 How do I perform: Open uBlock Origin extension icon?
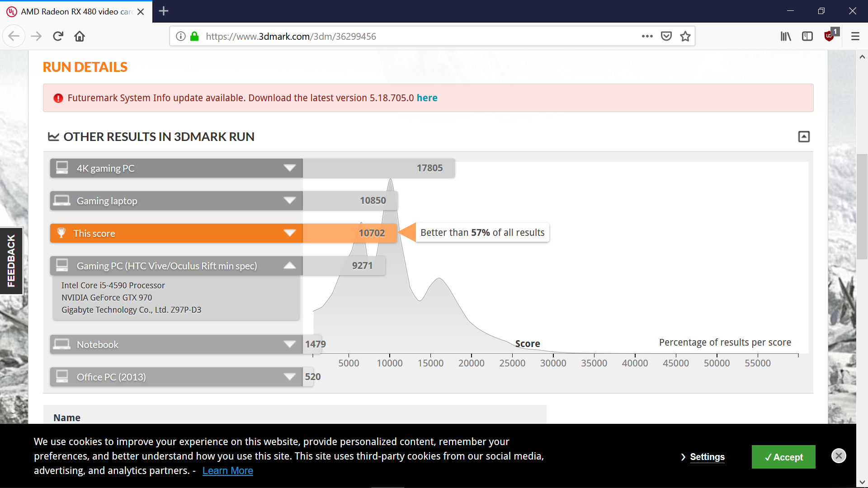click(x=830, y=36)
